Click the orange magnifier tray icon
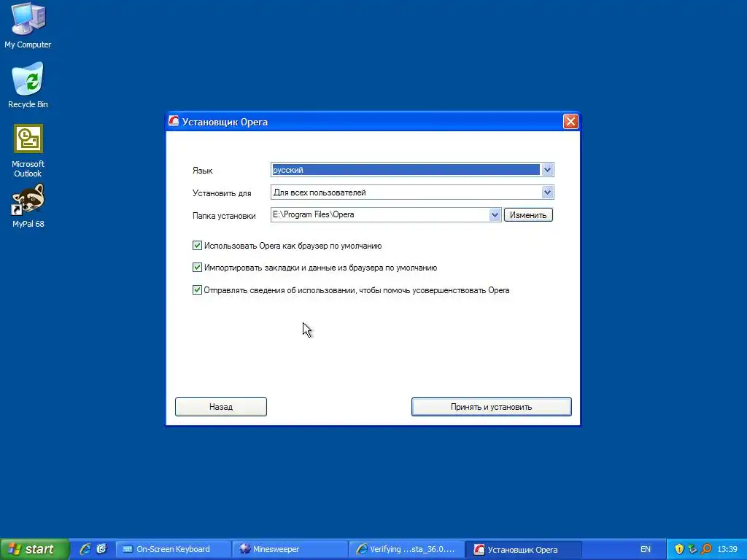Viewport: 747px width, 560px height. pyautogui.click(x=706, y=549)
